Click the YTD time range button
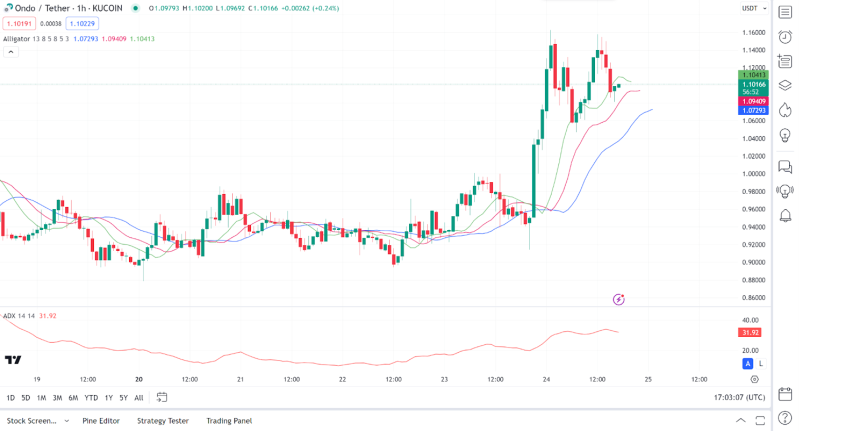The image size is (860, 431). tap(91, 398)
